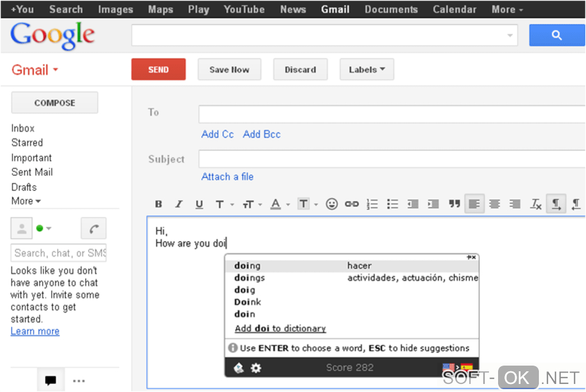This screenshot has height=392, width=586.
Task: Create a bulleted list
Action: [392, 204]
